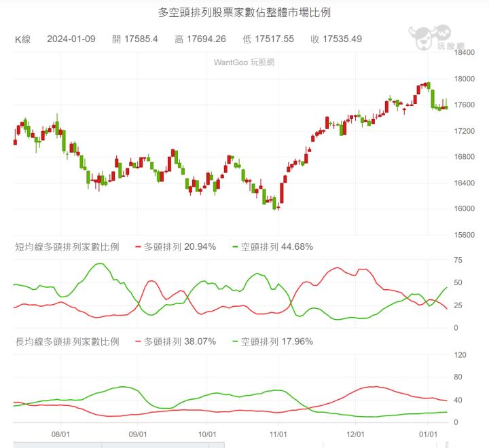Click the 12/01 date axis label
The image size is (489, 448).
(356, 433)
